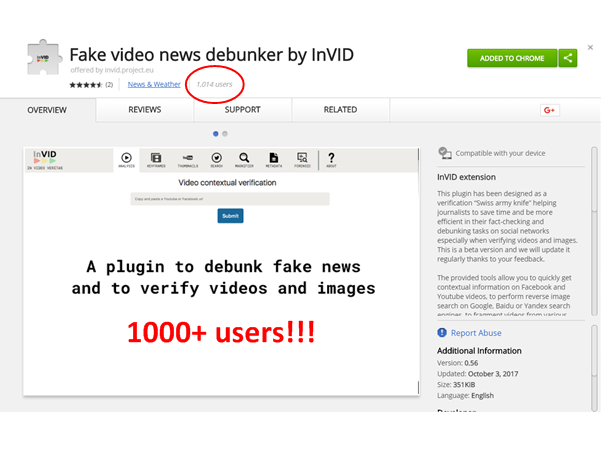The width and height of the screenshot is (601, 450).
Task: Click 'Video contextual verification' heading
Action: pyautogui.click(x=227, y=183)
